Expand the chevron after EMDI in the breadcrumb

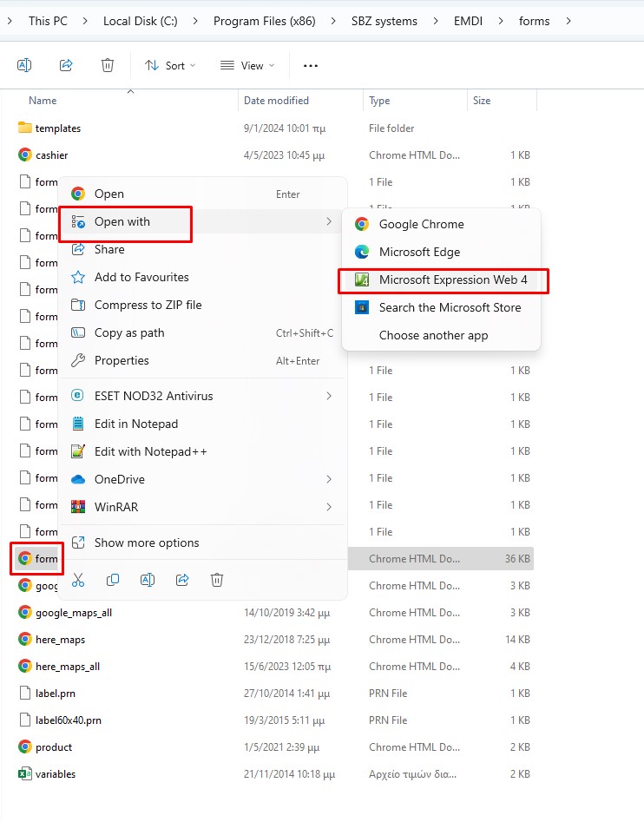click(x=501, y=21)
